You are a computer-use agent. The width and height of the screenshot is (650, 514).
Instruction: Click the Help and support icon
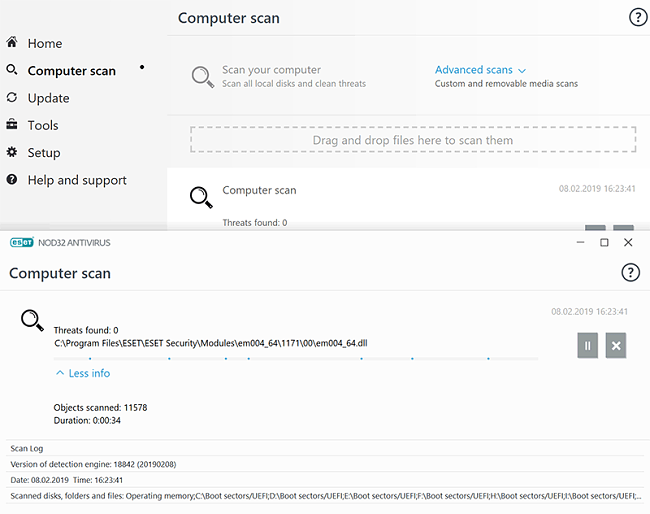[x=12, y=180]
